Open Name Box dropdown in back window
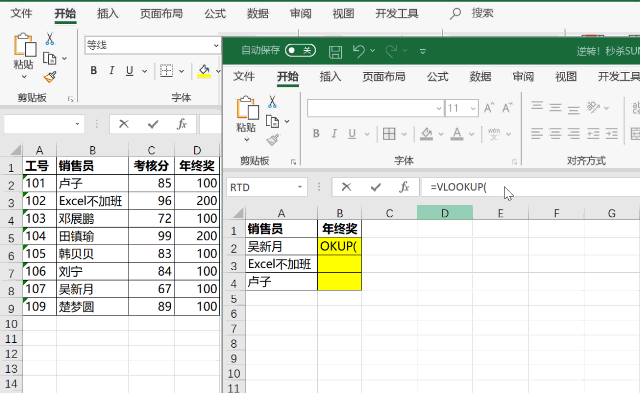640x393 pixels. pyautogui.click(x=77, y=124)
